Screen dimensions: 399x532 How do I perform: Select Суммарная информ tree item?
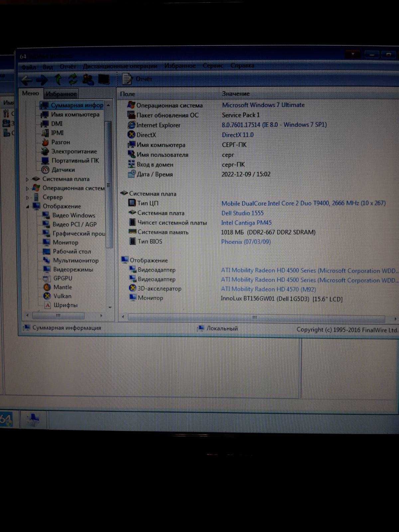72,105
